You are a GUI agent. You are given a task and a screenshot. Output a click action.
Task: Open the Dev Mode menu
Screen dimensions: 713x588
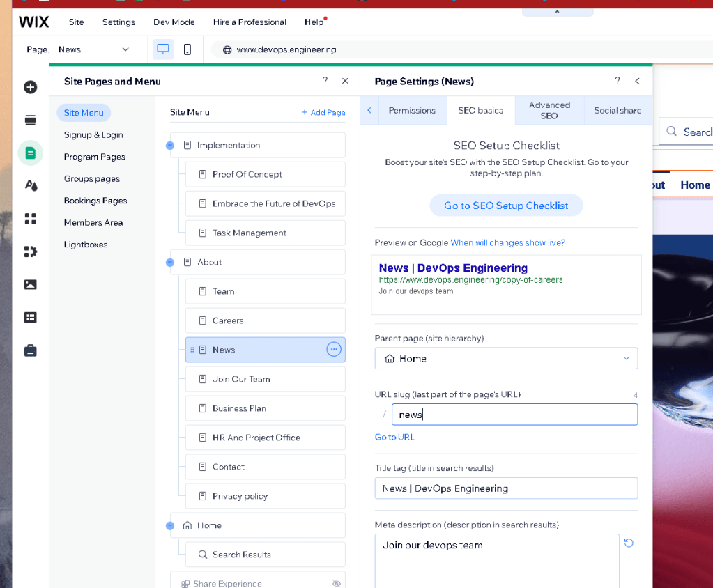pos(174,22)
